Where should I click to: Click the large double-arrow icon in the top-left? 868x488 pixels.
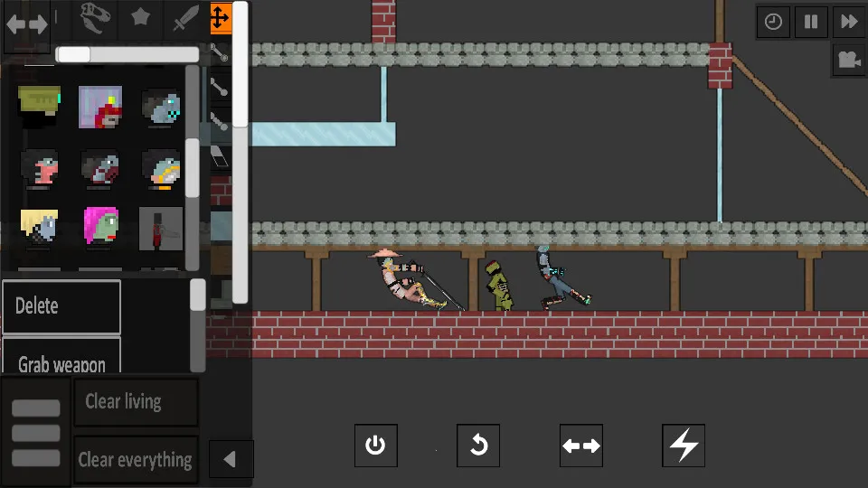[x=27, y=24]
